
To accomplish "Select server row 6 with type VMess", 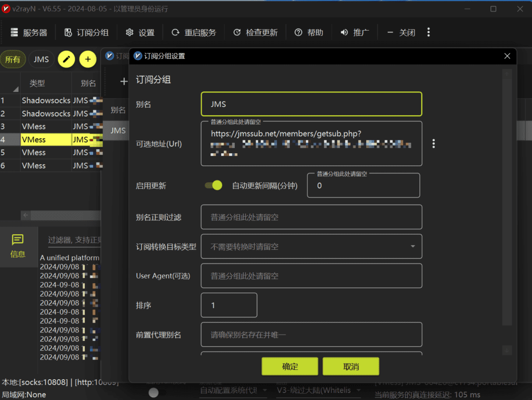I will (51, 166).
